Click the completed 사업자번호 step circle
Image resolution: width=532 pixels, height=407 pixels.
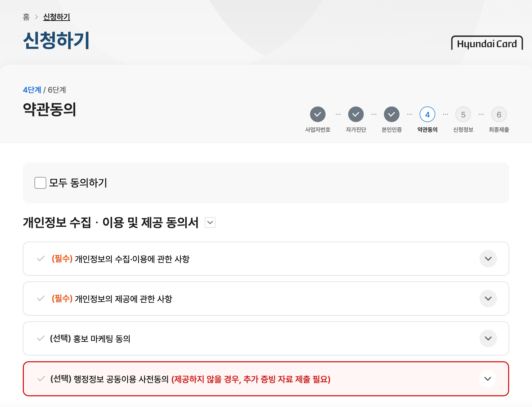[x=318, y=114]
